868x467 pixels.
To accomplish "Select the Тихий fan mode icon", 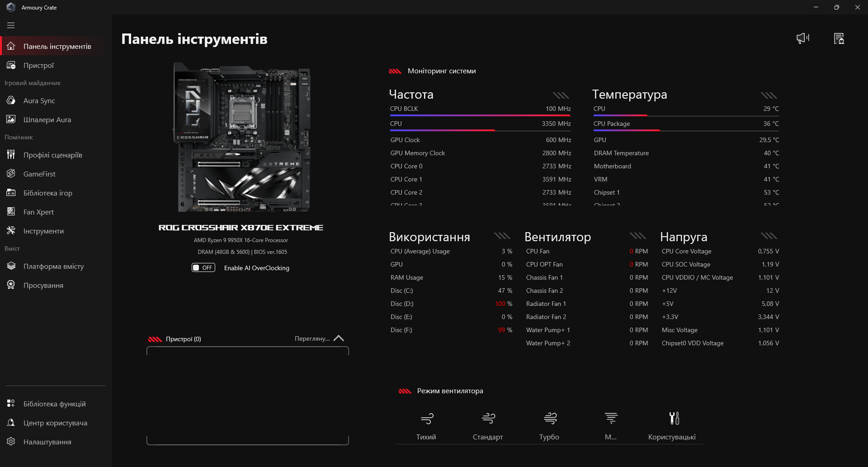I will click(x=427, y=418).
